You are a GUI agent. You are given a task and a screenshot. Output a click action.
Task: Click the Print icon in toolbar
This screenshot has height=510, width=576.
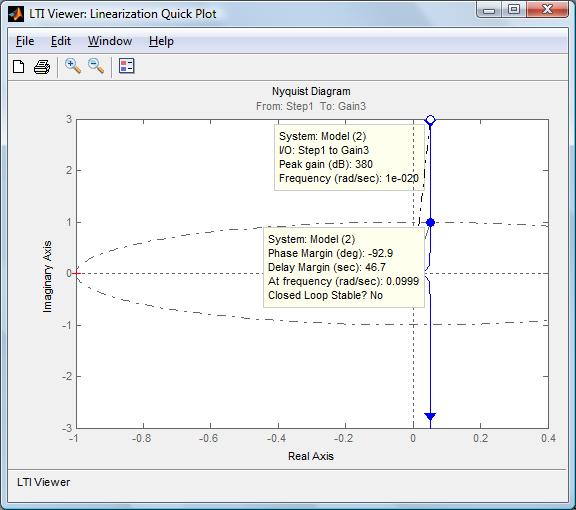42,67
